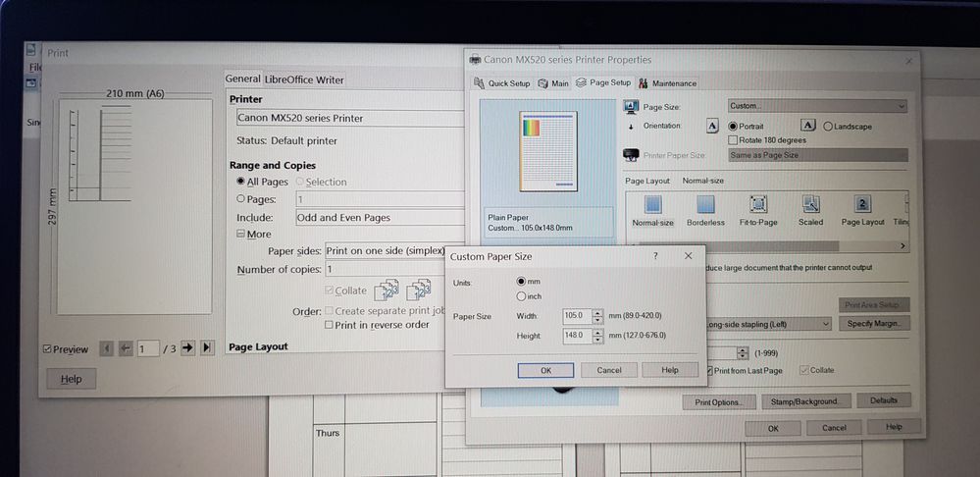Enable Print in reverse order

pyautogui.click(x=329, y=325)
